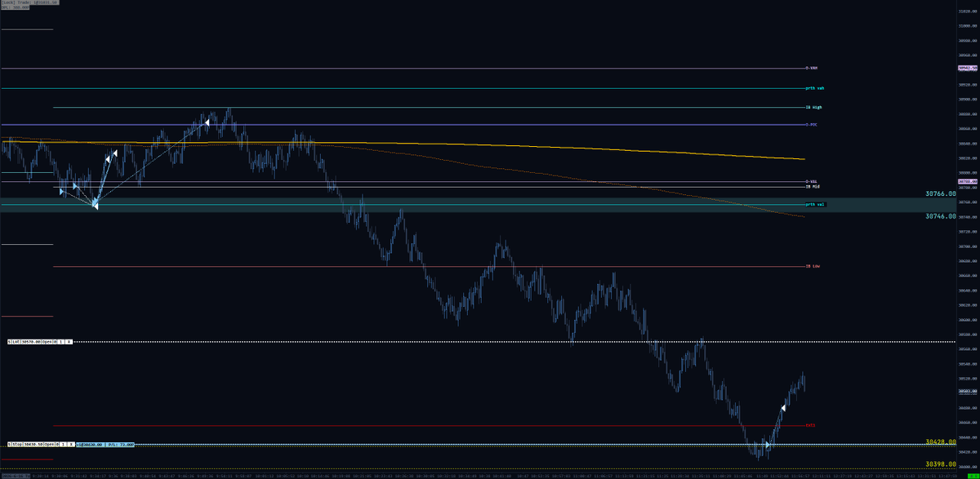Click the quantity field of the Lmt order

(x=60, y=342)
